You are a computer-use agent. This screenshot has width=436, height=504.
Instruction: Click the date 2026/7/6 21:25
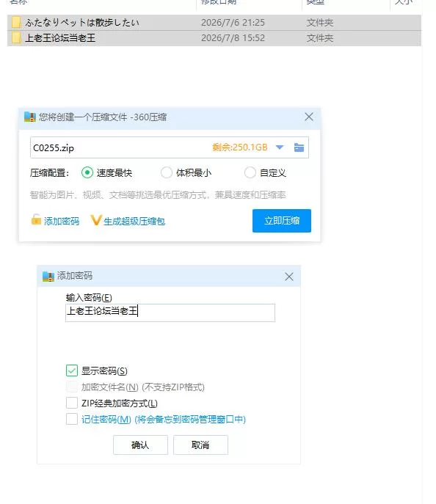click(x=233, y=23)
